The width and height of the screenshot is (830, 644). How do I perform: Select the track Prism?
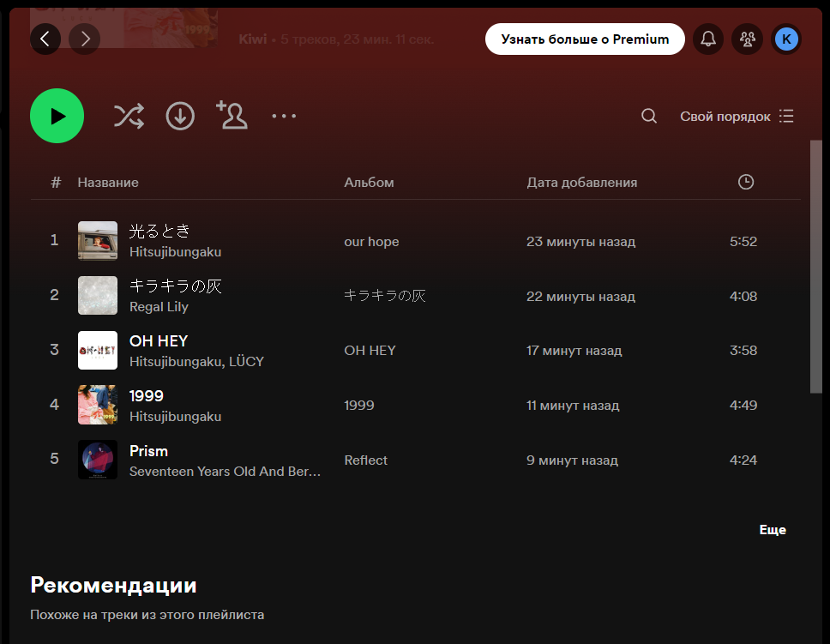(x=148, y=451)
